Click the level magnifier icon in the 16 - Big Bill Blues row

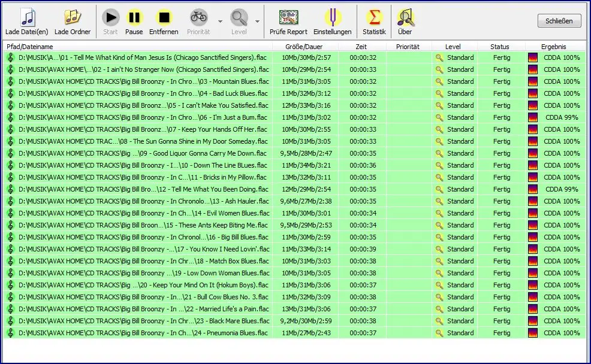point(439,238)
